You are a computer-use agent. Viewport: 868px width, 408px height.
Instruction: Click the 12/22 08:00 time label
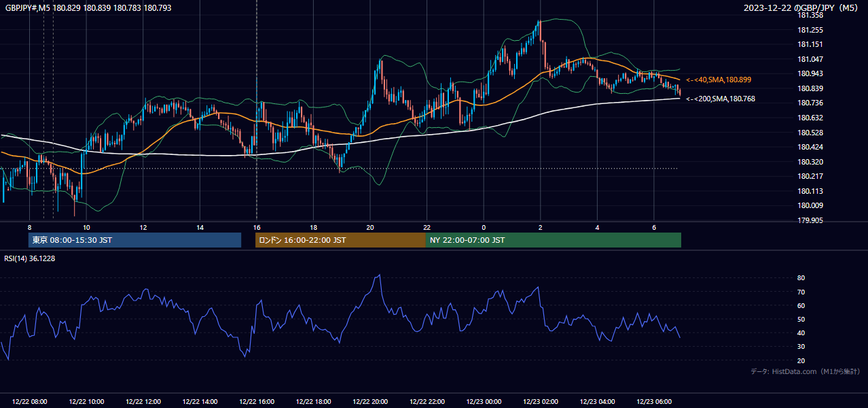[30, 402]
